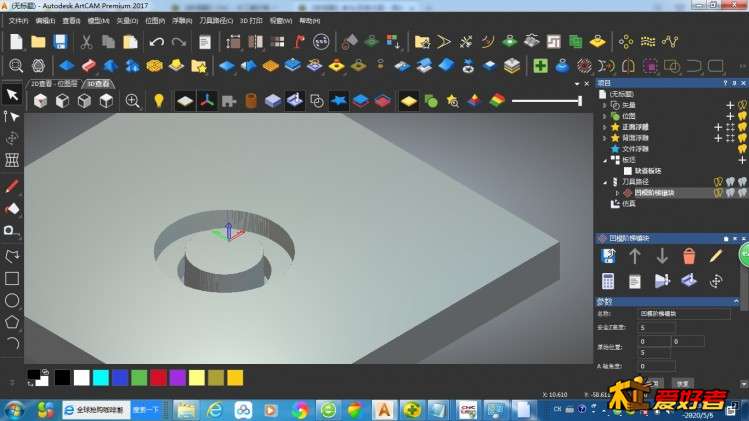Pick the red pencil drawing tool
Screen dimensions: 749x421
pos(12,186)
